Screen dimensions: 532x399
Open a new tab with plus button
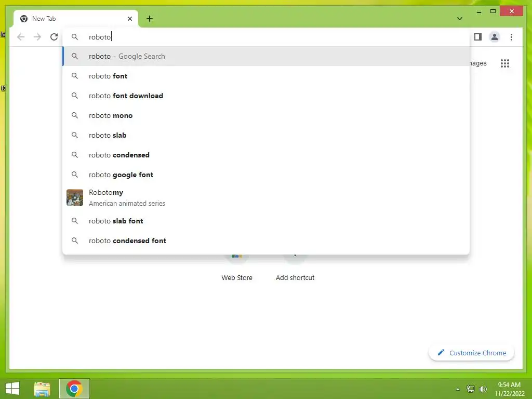click(150, 19)
